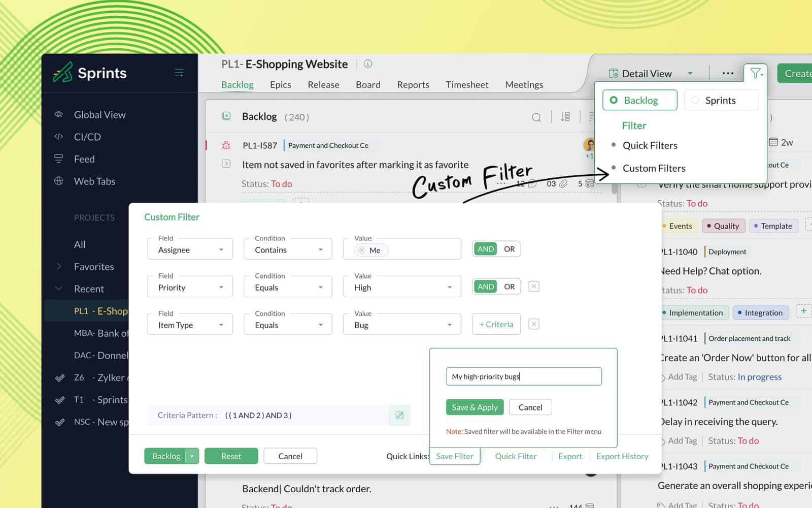Open the three-dots more options menu
812x508 pixels.
[728, 74]
